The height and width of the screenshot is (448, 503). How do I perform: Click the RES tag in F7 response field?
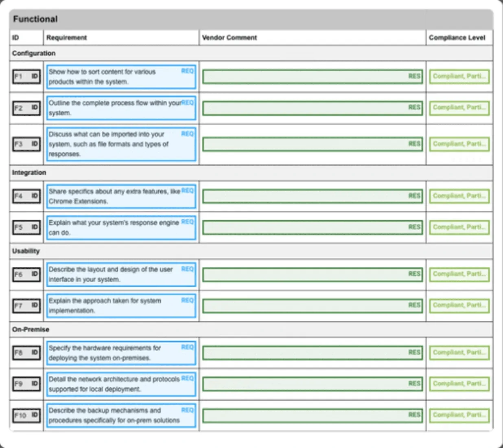414,305
